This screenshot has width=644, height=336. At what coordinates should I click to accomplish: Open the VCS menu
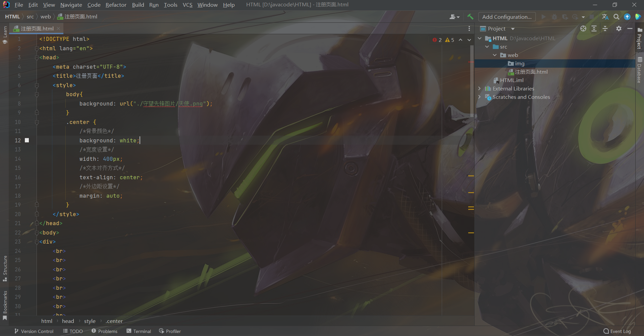pos(187,5)
